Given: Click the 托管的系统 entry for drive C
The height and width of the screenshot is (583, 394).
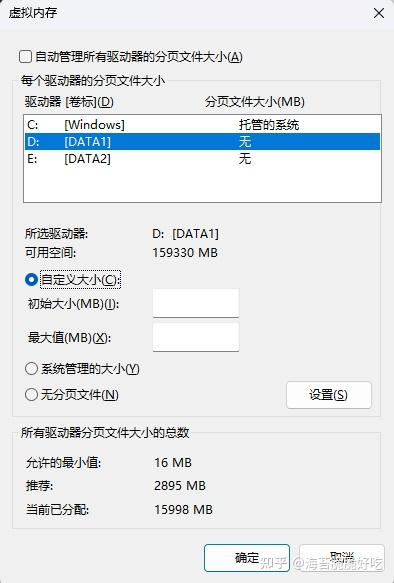Looking at the screenshot, I should pyautogui.click(x=269, y=125).
